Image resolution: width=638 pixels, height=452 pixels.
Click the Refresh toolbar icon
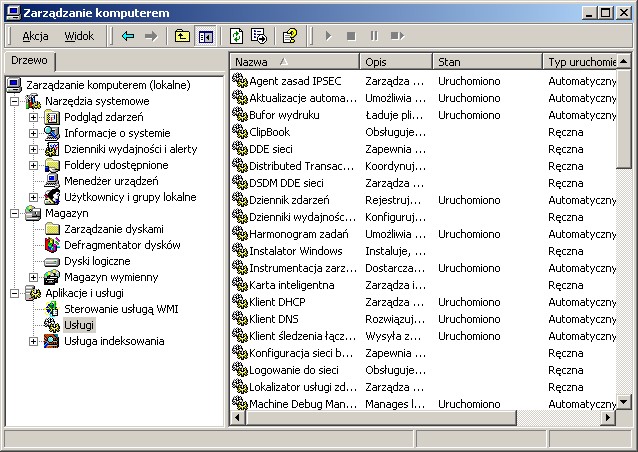(236, 36)
